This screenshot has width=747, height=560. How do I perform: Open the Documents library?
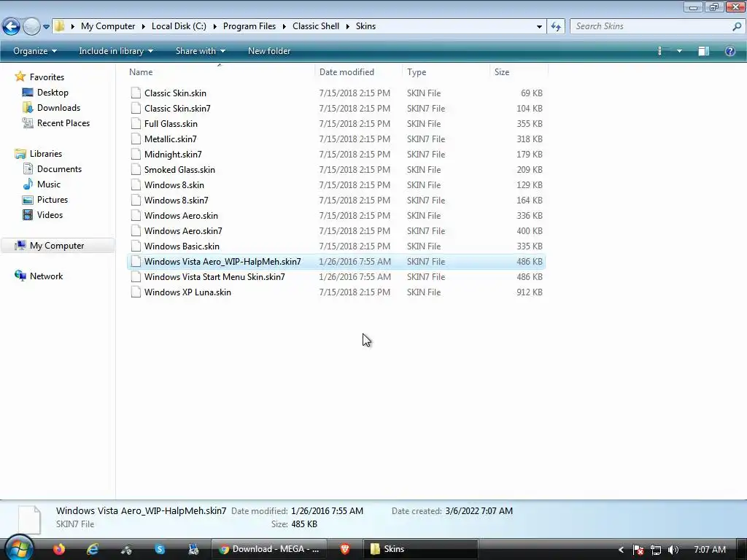pos(53,169)
